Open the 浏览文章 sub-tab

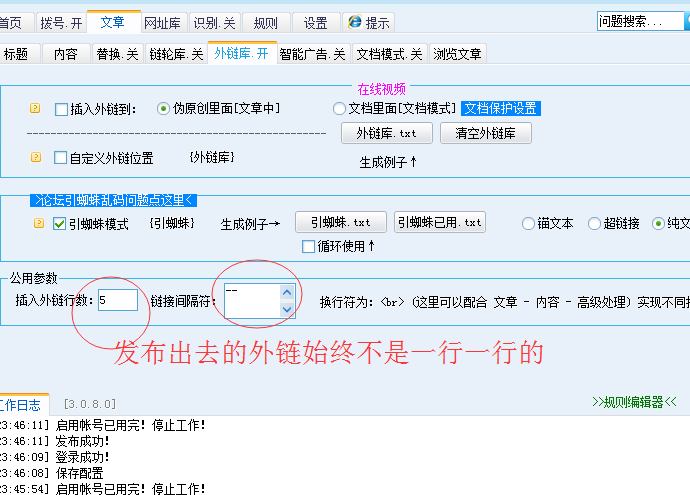(x=457, y=54)
